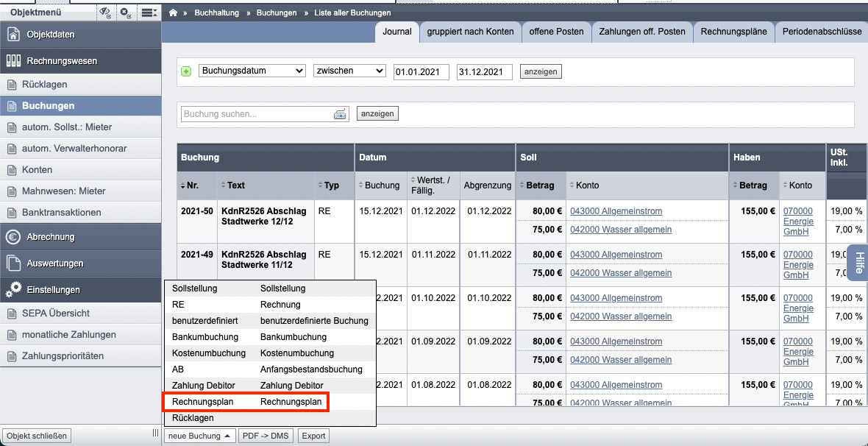Choose RE Rechnung from the menu
This screenshot has height=446, width=868.
270,305
